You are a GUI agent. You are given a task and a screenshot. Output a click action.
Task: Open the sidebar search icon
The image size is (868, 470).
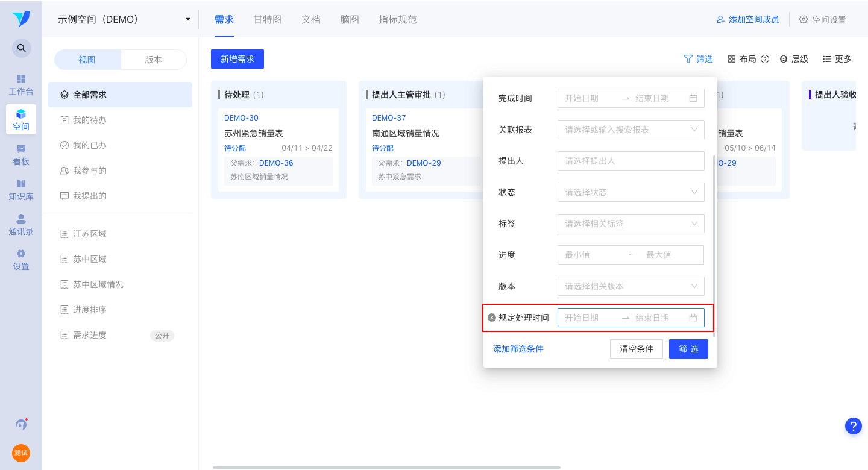[x=21, y=48]
